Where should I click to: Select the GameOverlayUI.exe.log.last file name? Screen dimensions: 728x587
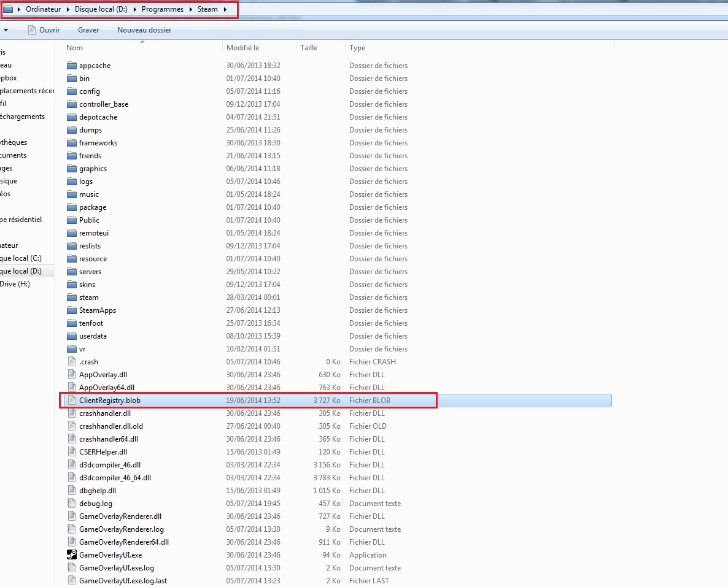(123, 580)
